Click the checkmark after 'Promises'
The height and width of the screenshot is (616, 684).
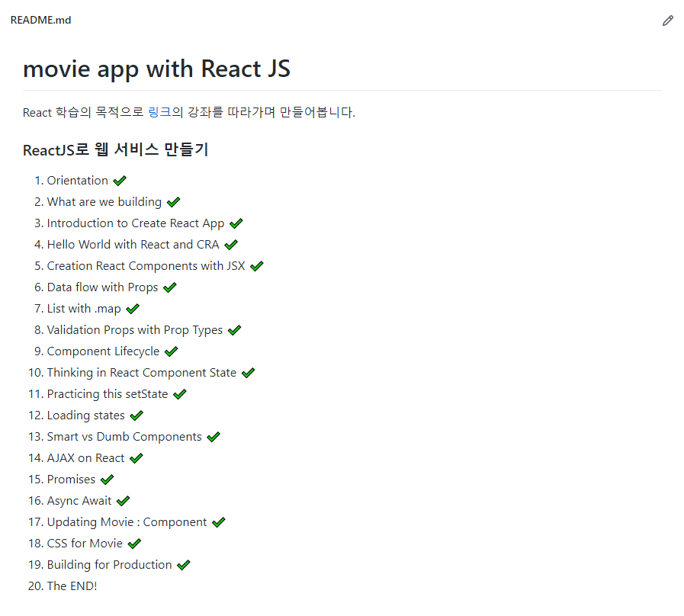(x=107, y=480)
